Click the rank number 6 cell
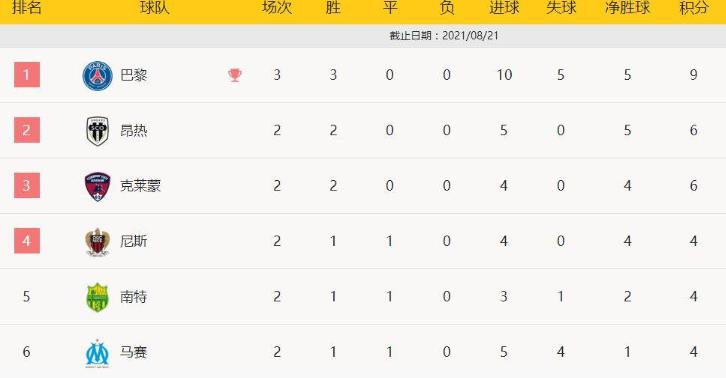The height and width of the screenshot is (378, 726). [26, 352]
